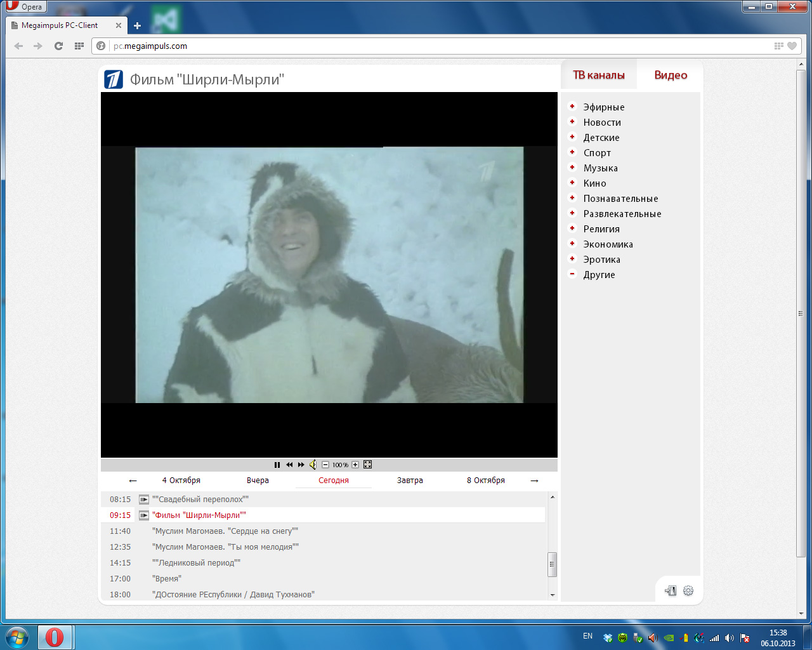Click the schedule list scrollbar thumb
Viewport: 812px width, 650px height.
click(553, 564)
